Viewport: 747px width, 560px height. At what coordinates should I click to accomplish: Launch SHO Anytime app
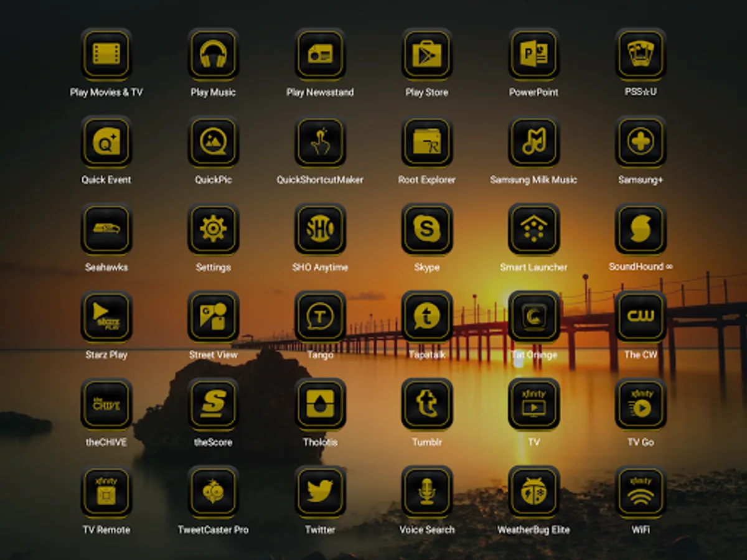tap(320, 230)
